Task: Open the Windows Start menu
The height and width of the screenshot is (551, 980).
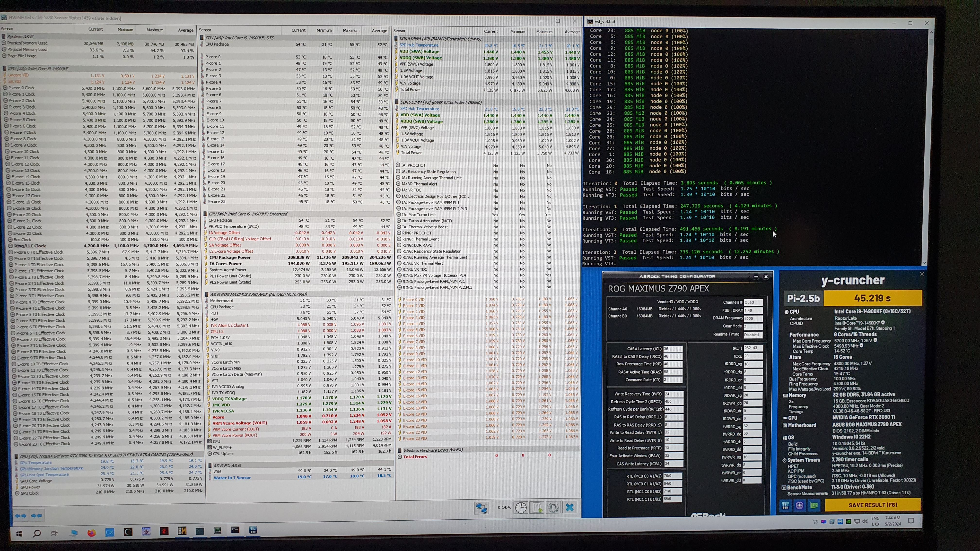Action: [19, 534]
